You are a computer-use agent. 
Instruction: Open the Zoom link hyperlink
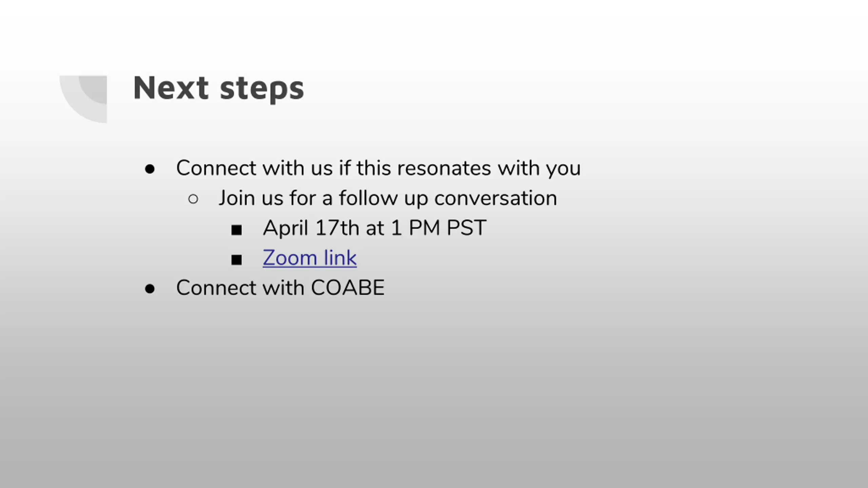[310, 258]
